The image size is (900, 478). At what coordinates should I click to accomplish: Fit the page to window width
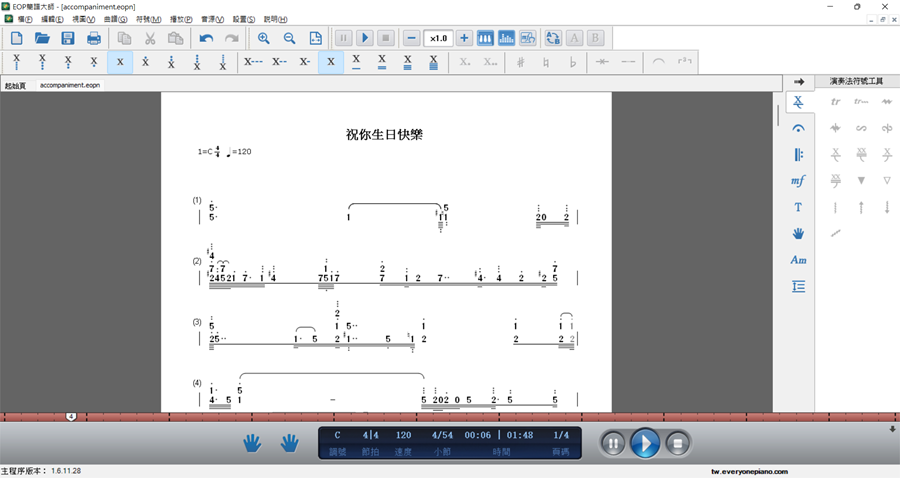pyautogui.click(x=316, y=38)
